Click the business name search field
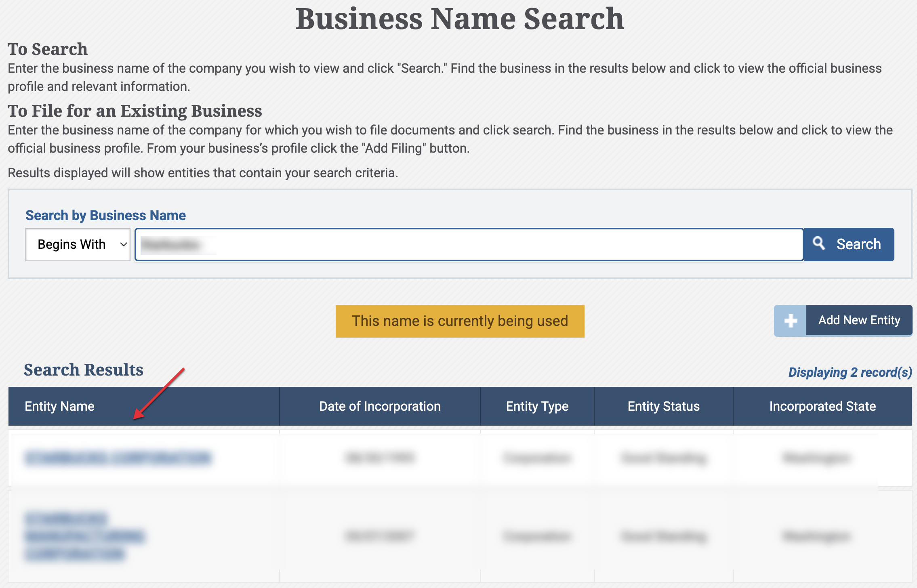The width and height of the screenshot is (917, 588). tap(469, 244)
